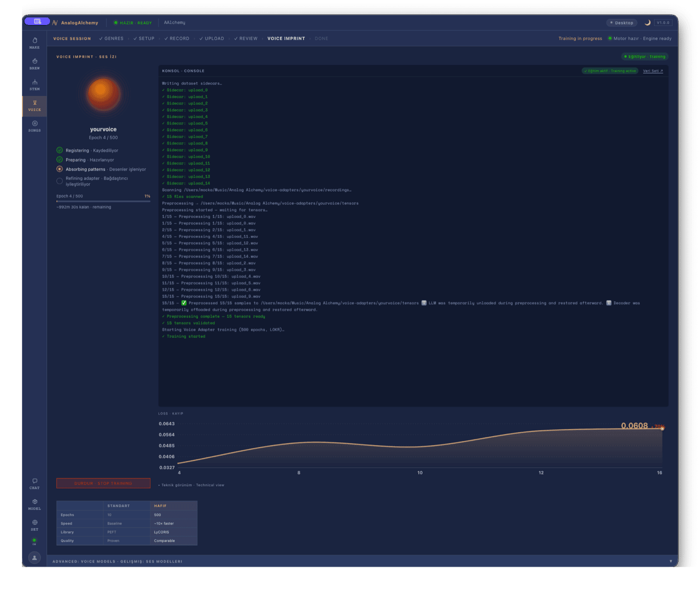Image resolution: width=700 pixels, height=596 pixels.
Task: Click the yourvoice name label
Action: point(103,129)
